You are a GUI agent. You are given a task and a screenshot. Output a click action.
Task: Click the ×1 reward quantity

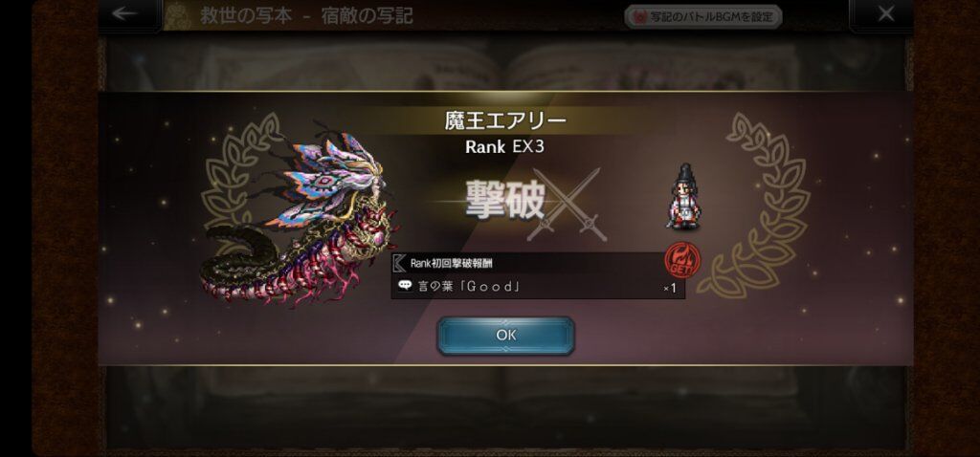(669, 288)
